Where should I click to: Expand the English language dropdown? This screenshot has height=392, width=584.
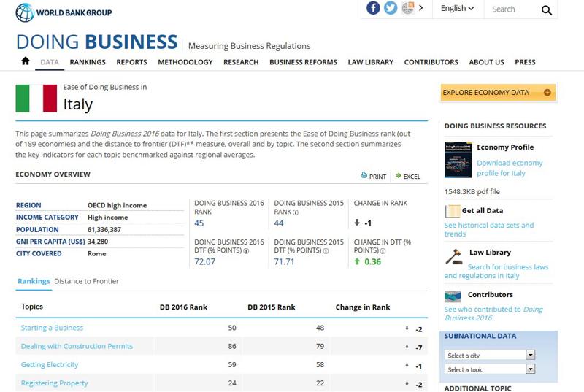457,9
